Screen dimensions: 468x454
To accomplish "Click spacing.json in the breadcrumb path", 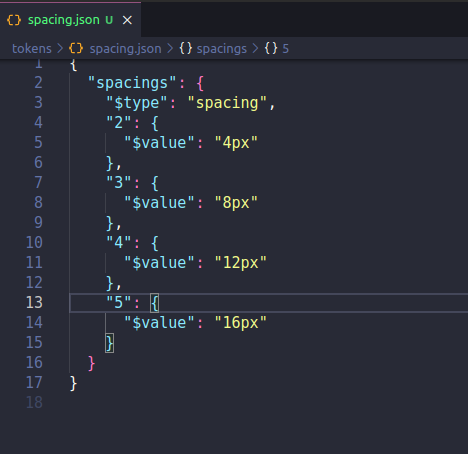I will (x=125, y=49).
